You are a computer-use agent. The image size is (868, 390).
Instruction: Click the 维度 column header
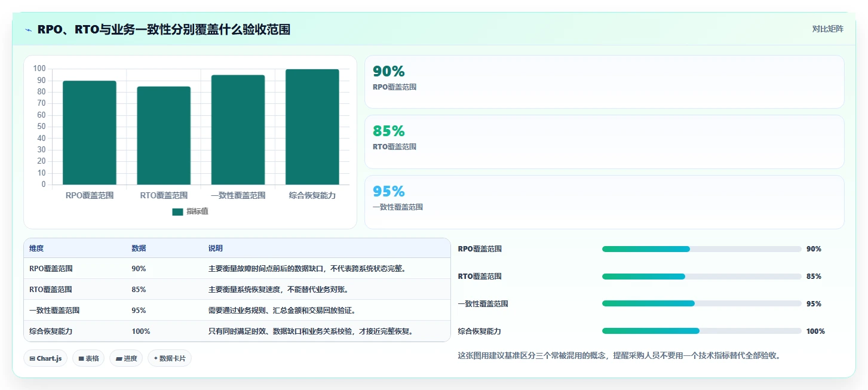[36, 248]
